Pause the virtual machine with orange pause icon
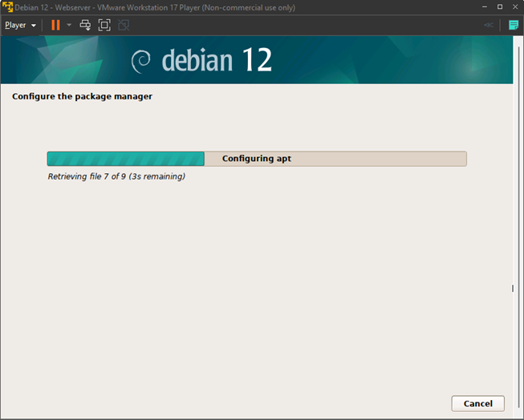Viewport: 524px width, 420px height. point(55,25)
